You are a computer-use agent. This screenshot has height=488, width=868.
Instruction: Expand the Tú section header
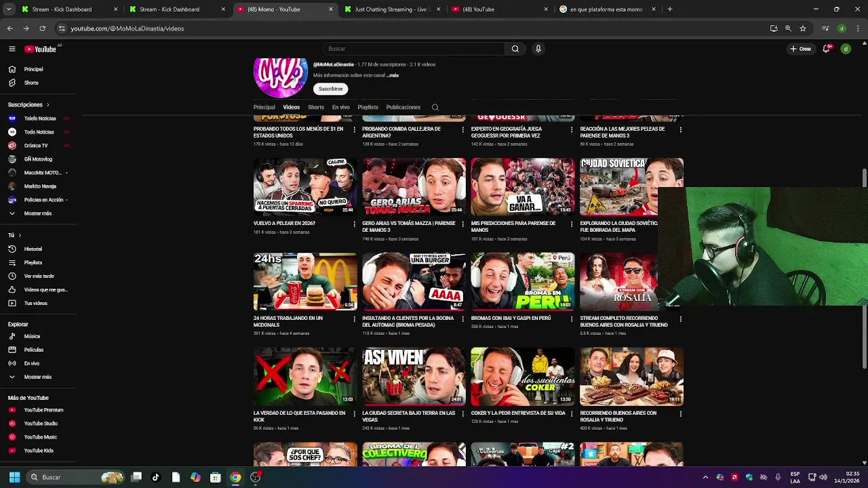click(x=14, y=235)
